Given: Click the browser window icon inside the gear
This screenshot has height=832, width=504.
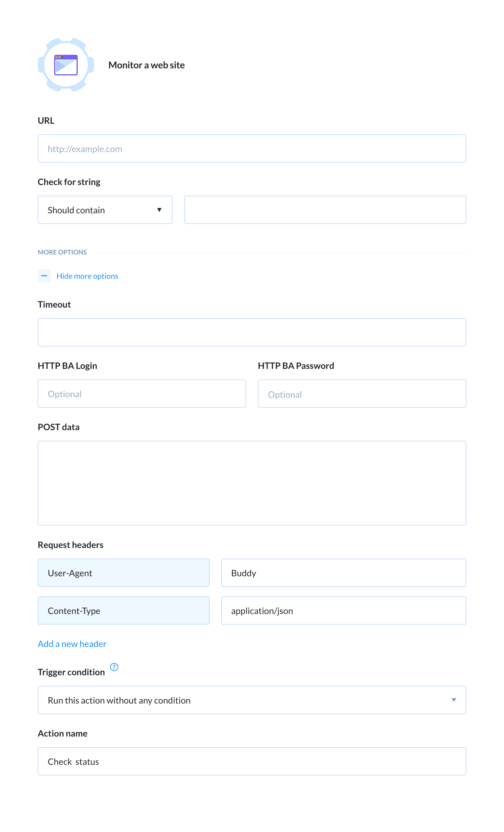Looking at the screenshot, I should 66,65.
